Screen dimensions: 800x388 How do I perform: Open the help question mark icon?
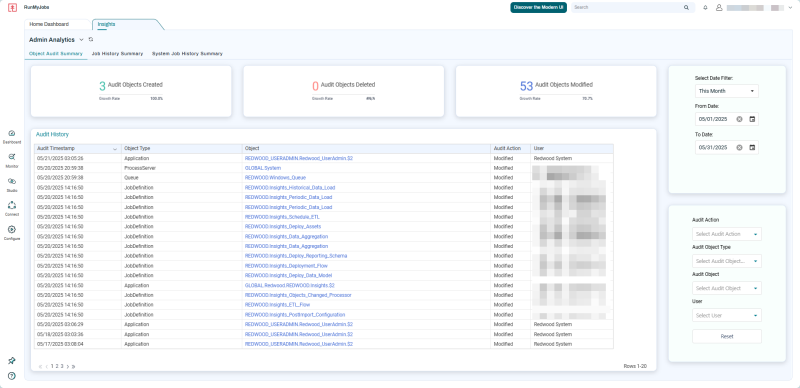12,376
